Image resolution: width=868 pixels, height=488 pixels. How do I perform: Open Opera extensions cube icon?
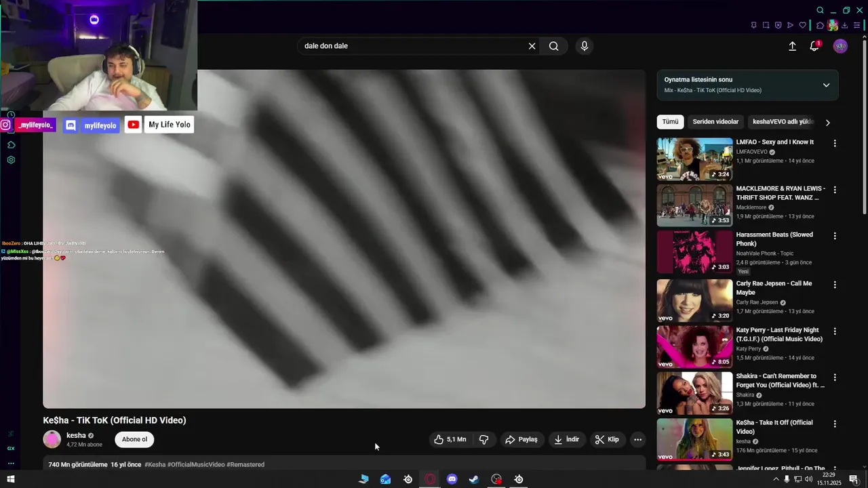pos(820,25)
